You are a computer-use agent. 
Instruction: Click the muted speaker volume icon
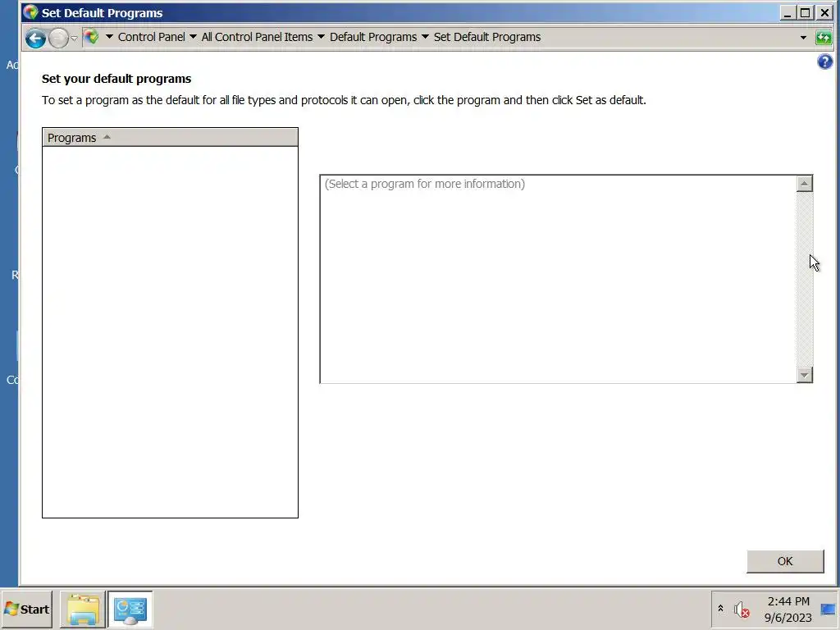[x=742, y=609]
